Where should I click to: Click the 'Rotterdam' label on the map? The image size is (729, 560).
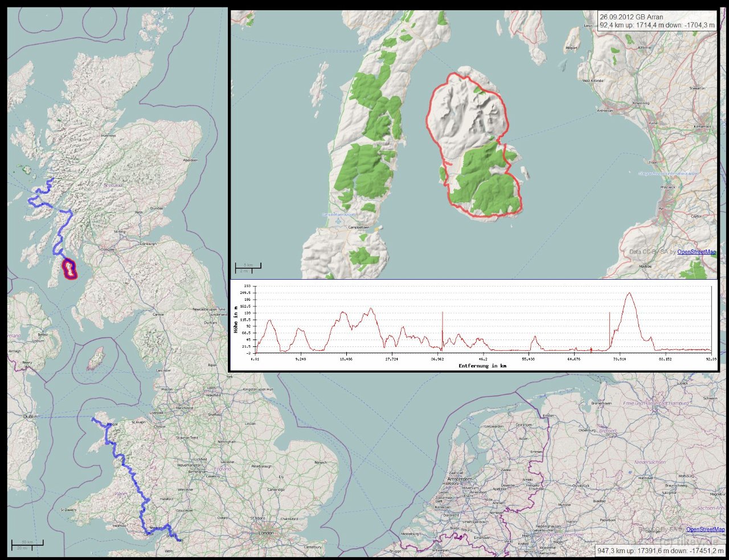443,507
